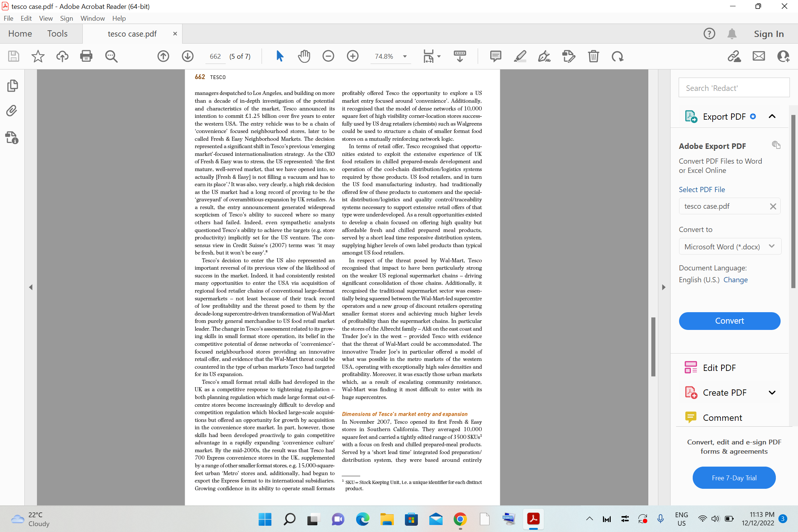Click the trash delete icon
798x532 pixels.
(x=593, y=56)
